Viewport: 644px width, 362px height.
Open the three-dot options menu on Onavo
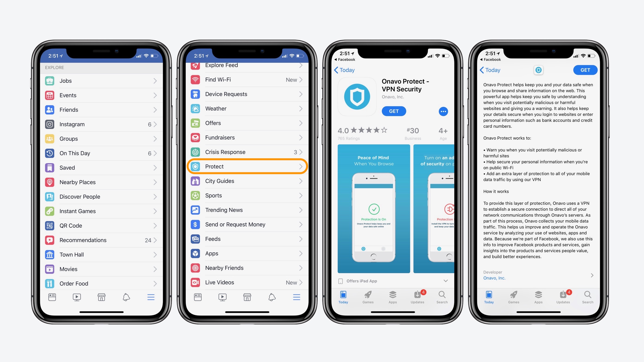(443, 111)
